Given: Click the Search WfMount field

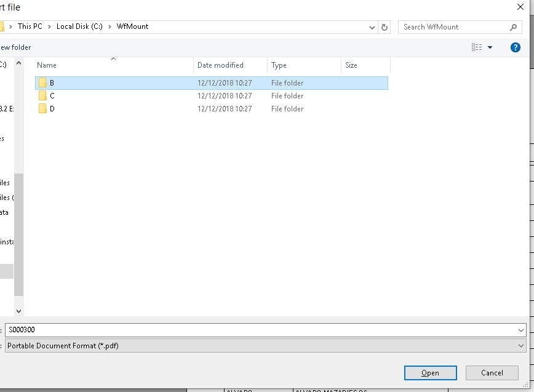Looking at the screenshot, I should coord(454,27).
